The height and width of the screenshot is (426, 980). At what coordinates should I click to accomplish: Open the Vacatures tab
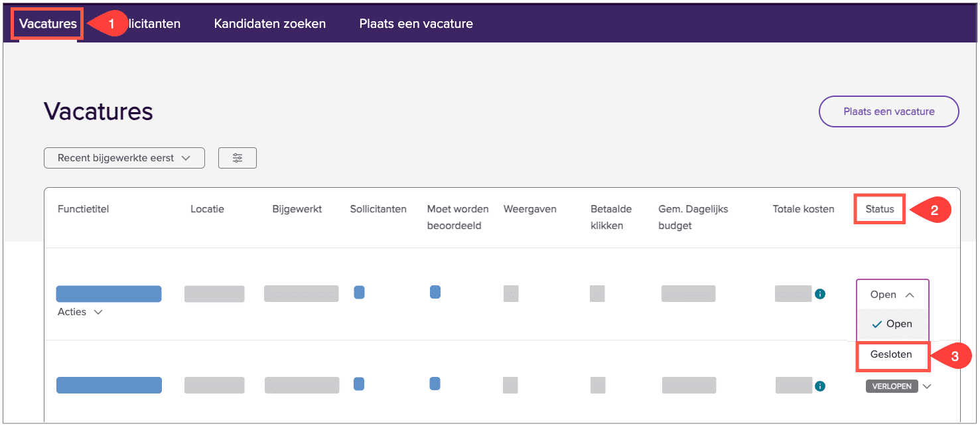pos(48,24)
